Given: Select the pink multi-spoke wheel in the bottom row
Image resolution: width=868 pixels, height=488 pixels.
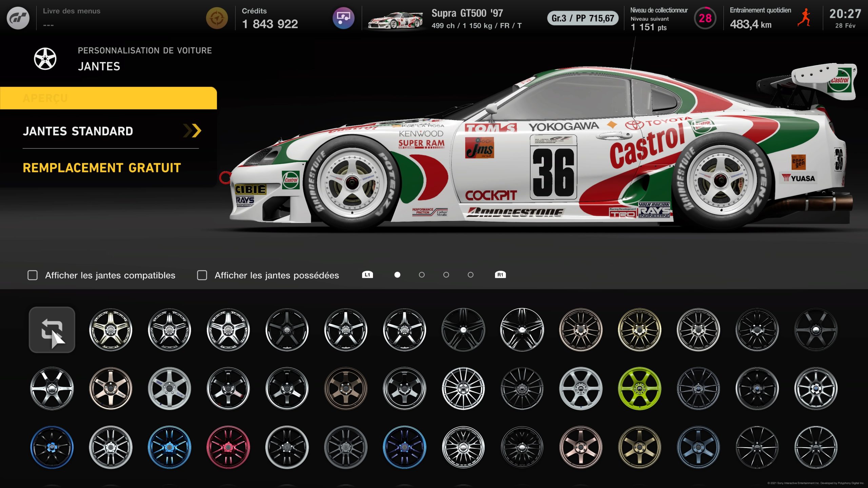Looking at the screenshot, I should pyautogui.click(x=228, y=447).
